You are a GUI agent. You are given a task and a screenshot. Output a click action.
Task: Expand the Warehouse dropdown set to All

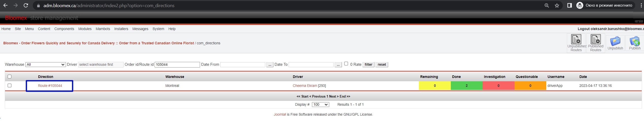click(x=46, y=64)
